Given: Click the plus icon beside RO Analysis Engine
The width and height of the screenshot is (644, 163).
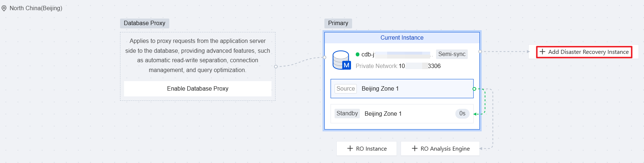Looking at the screenshot, I should [x=414, y=148].
